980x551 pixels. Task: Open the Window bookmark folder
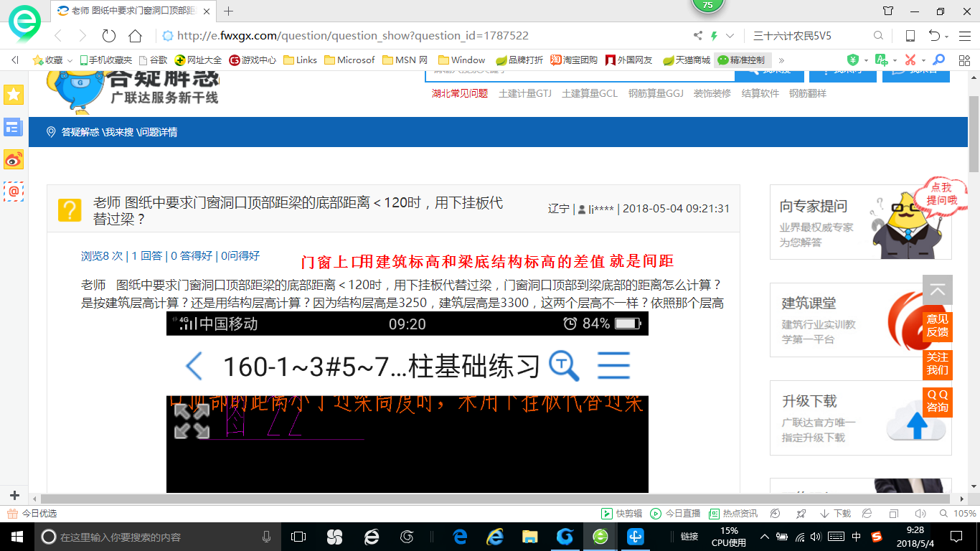pos(461,60)
